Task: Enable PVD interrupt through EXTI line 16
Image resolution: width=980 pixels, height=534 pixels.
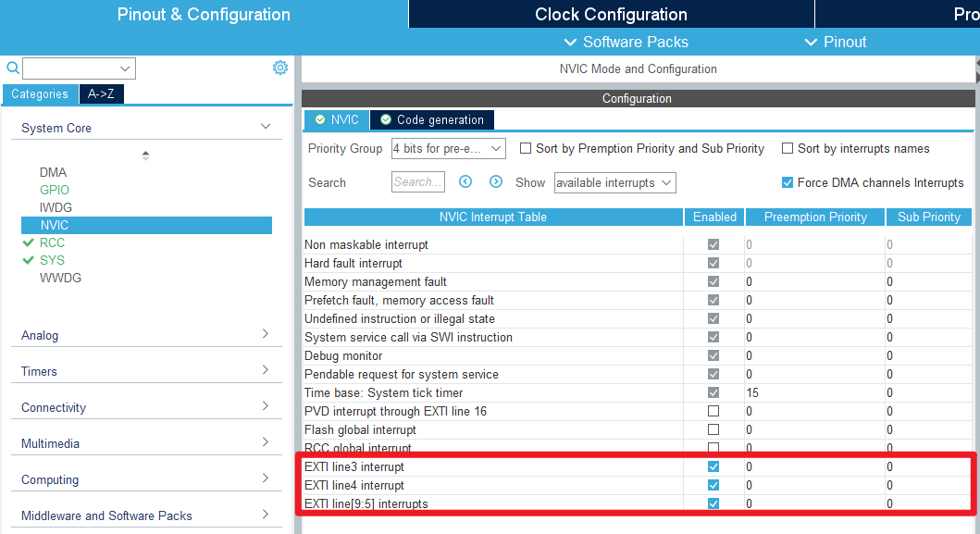Action: (x=713, y=411)
